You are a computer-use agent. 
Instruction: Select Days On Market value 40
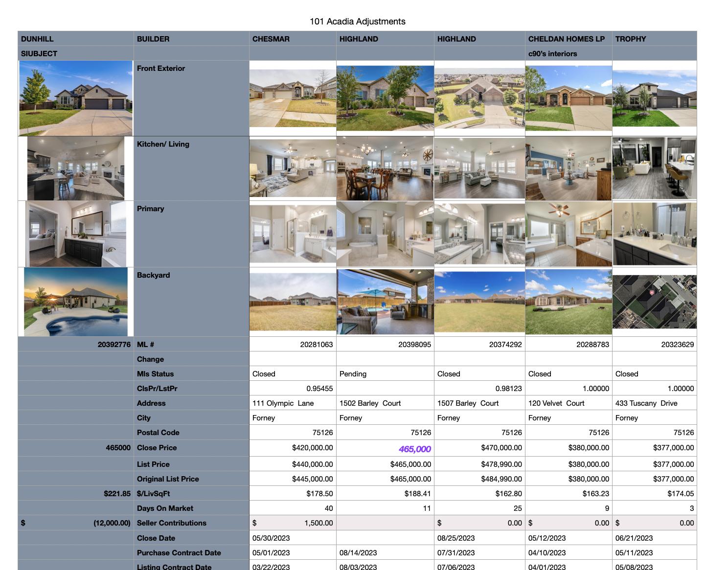point(329,508)
